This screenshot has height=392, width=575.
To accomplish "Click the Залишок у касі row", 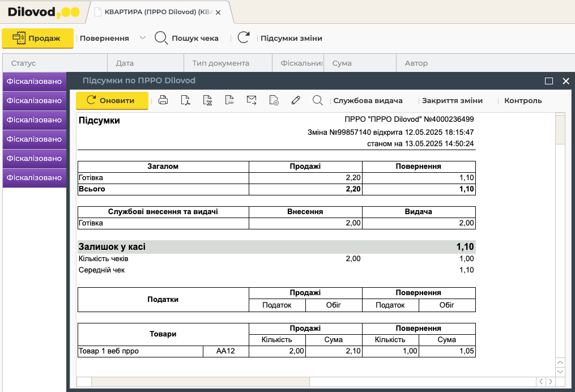I will pyautogui.click(x=276, y=247).
